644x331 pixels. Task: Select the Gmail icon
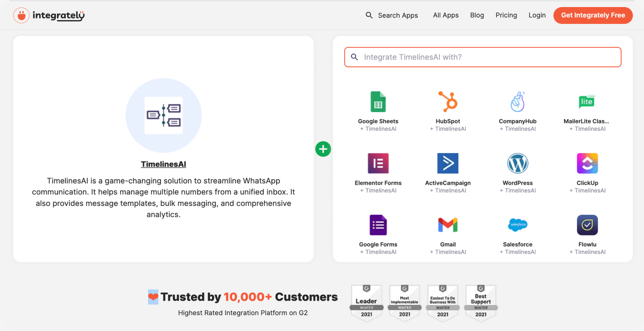(x=448, y=225)
